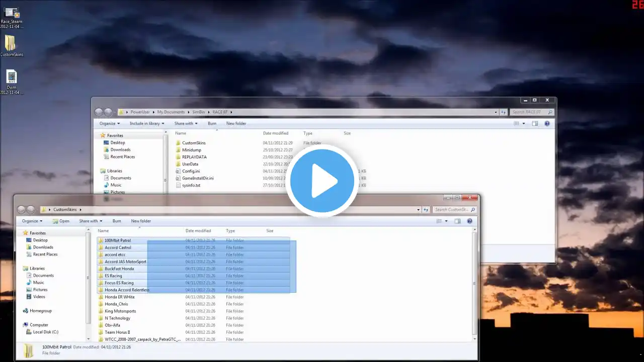This screenshot has height=362, width=644.
Task: Change the view layout in CustomSkins window
Action: pos(439,221)
